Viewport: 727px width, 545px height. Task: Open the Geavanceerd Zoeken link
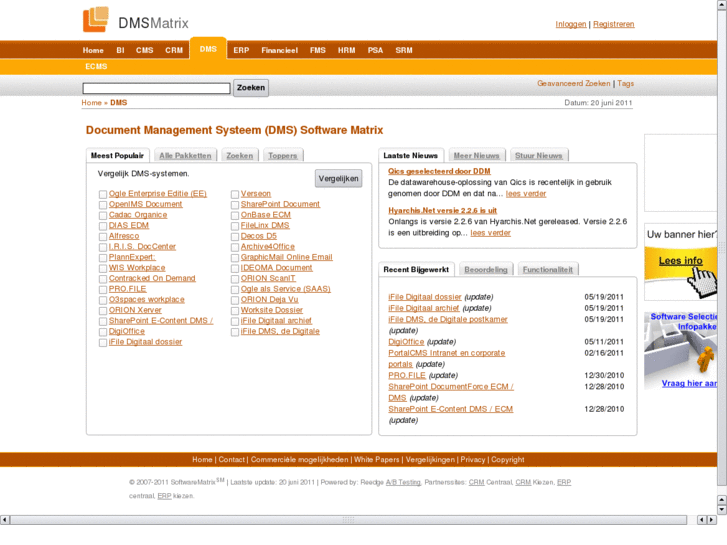coord(574,83)
